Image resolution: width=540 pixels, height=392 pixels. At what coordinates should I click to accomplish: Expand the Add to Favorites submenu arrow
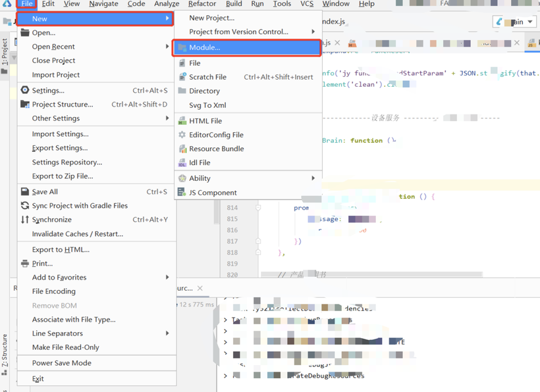[x=167, y=277]
